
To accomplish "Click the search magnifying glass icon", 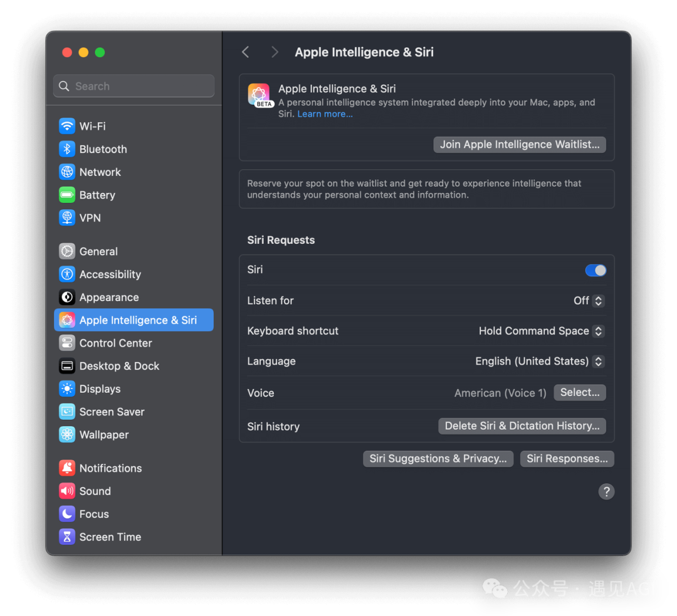I will click(x=64, y=86).
